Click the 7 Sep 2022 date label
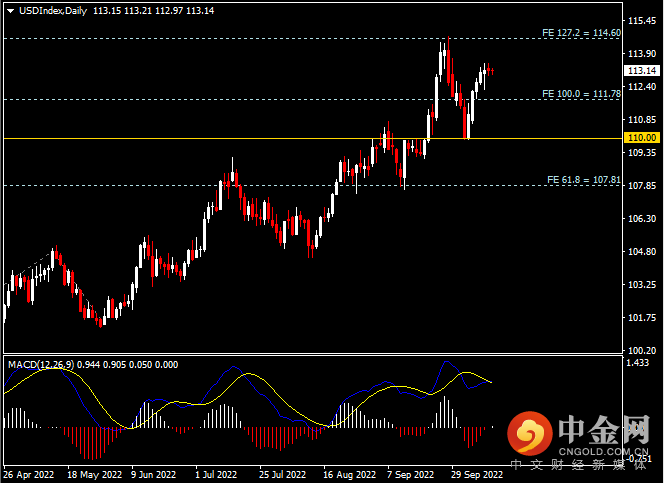 (410, 475)
